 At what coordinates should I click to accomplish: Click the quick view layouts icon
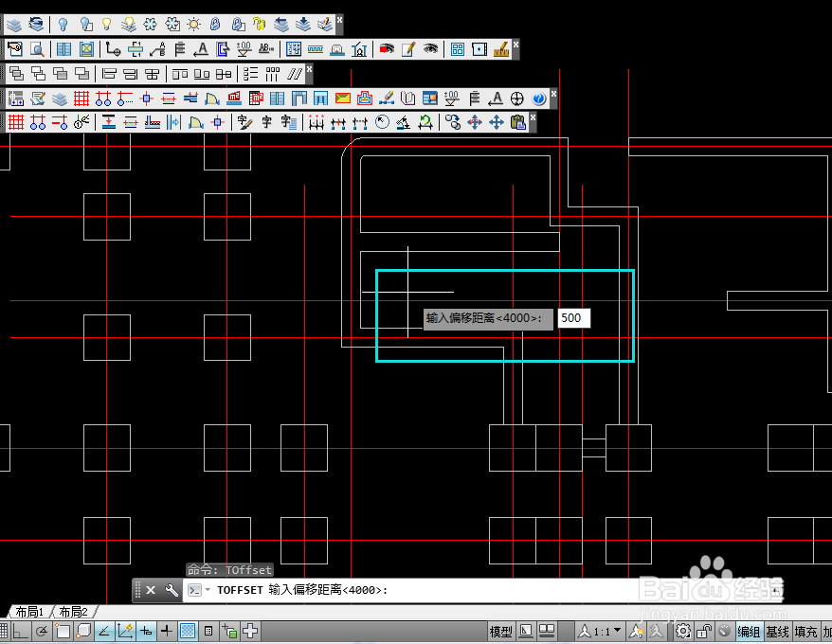[547, 632]
